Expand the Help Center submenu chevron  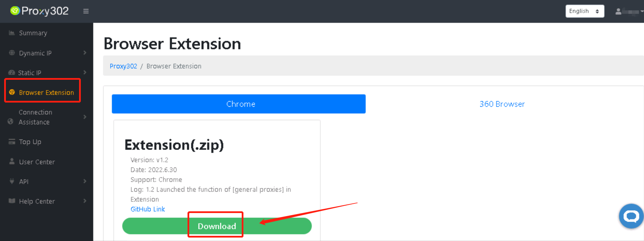coord(85,201)
